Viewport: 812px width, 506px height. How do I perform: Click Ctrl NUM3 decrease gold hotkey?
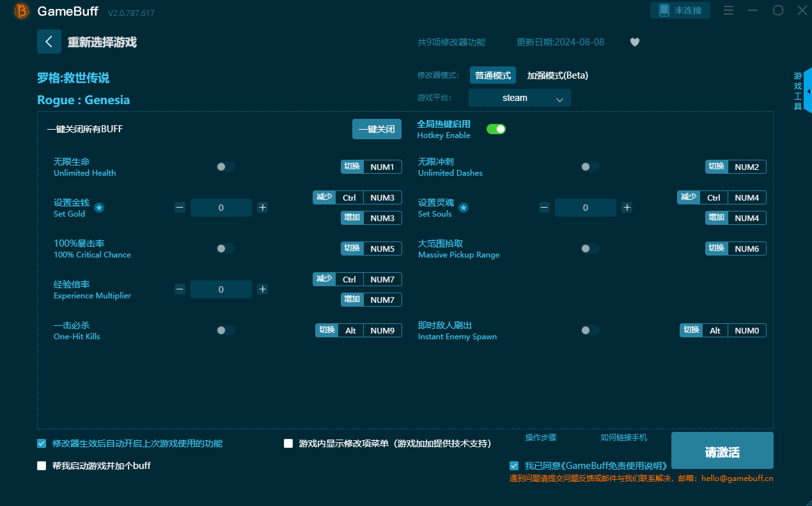(x=357, y=197)
